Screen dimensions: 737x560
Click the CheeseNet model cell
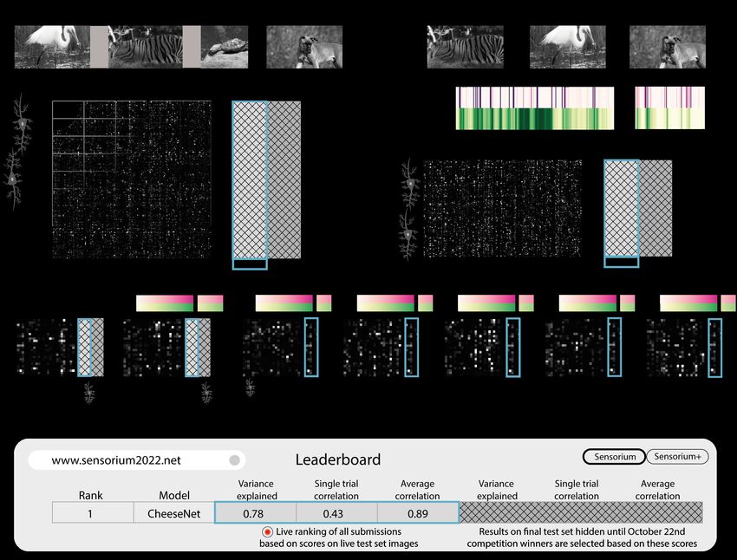click(174, 513)
